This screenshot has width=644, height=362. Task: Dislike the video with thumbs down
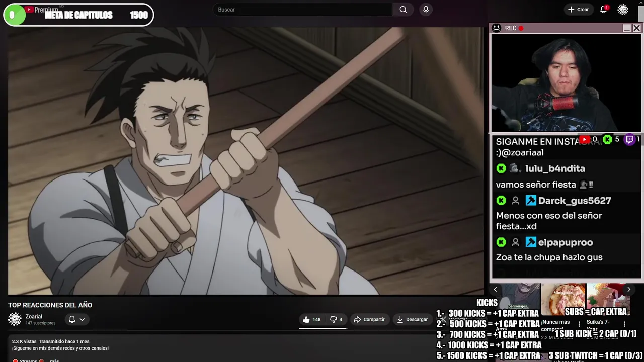[x=333, y=319]
